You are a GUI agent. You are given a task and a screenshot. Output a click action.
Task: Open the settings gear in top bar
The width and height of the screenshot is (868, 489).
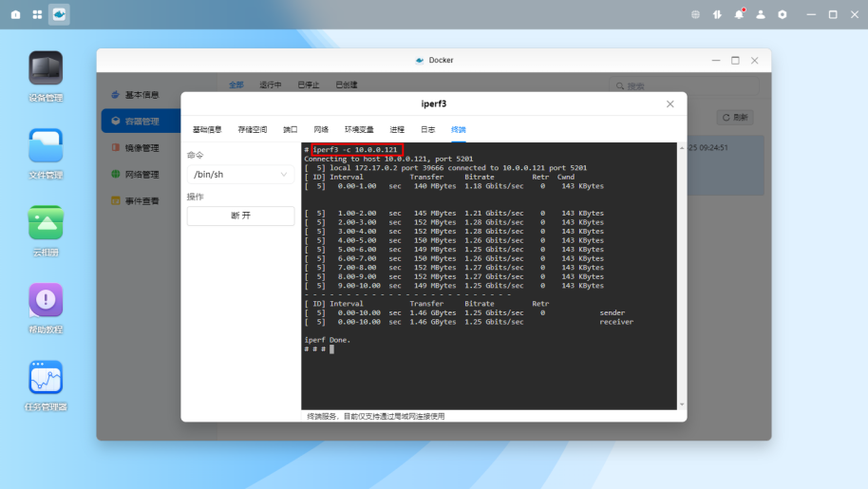click(x=783, y=14)
